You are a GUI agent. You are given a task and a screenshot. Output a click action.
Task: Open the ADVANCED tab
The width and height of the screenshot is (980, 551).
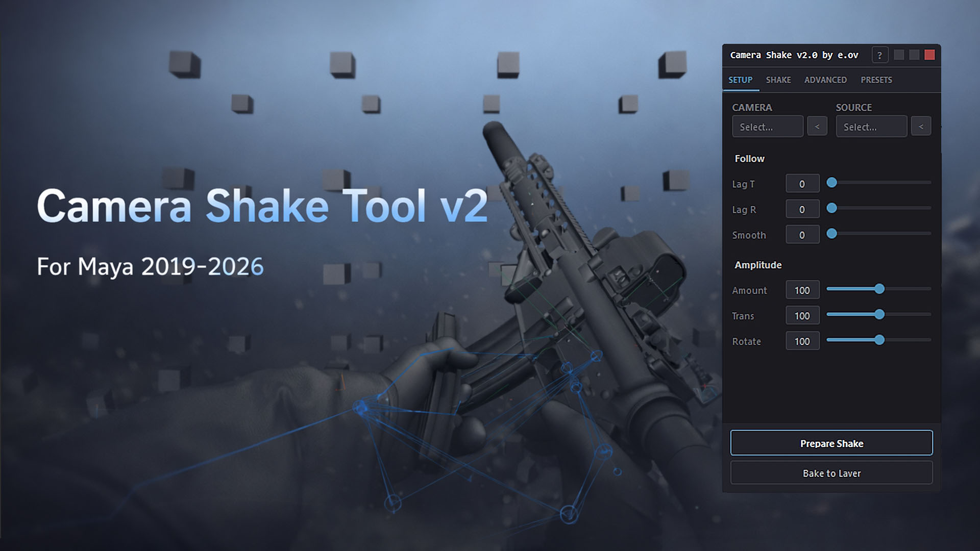click(825, 80)
